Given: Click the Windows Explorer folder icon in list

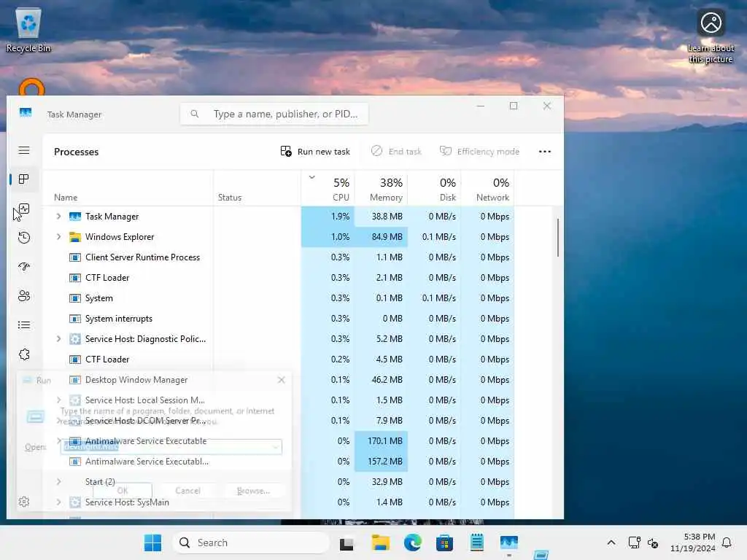Looking at the screenshot, I should click(75, 237).
